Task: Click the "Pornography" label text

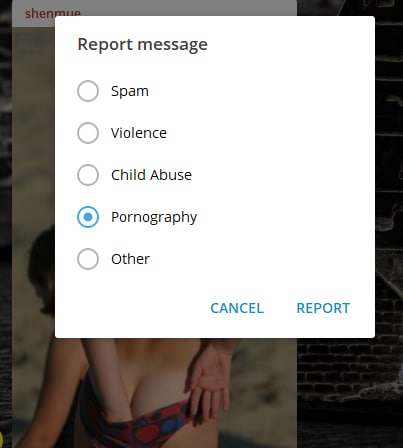Action: click(154, 217)
